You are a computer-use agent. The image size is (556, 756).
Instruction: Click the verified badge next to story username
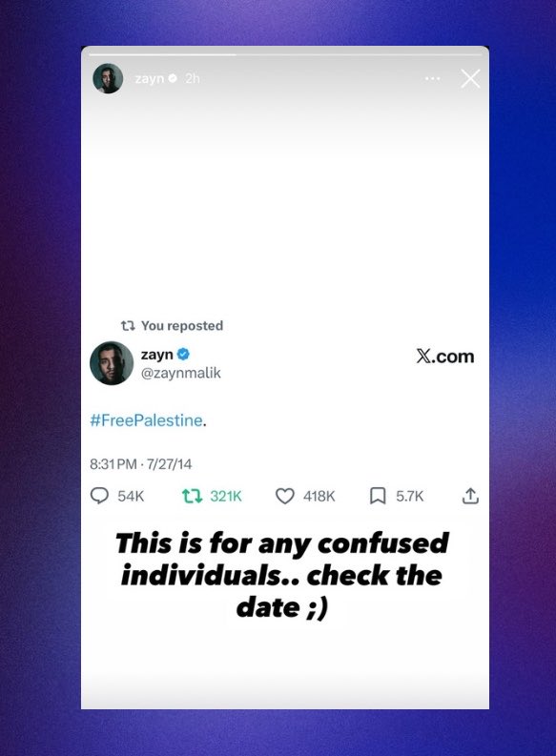173,78
